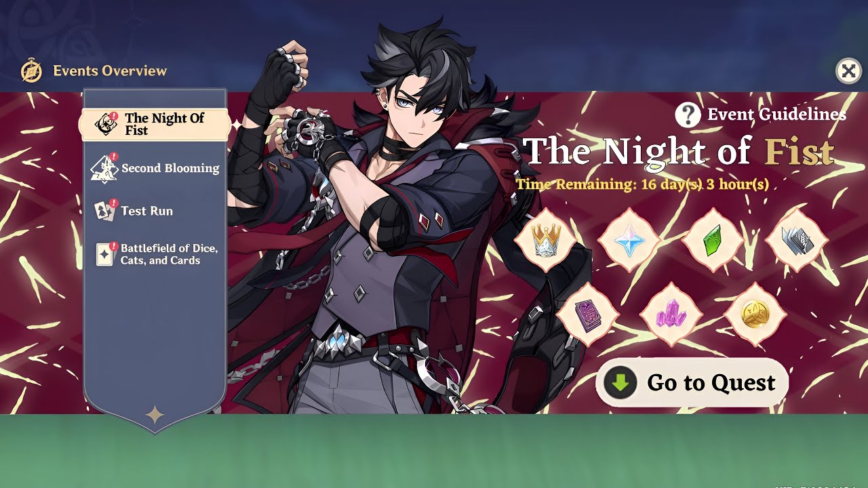Viewport: 868px width, 488px height.
Task: Select the purple crystal reward icon
Action: (671, 314)
